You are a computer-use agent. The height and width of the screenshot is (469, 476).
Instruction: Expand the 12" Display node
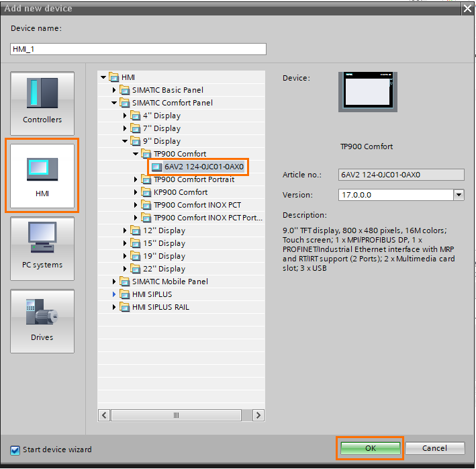coord(125,230)
